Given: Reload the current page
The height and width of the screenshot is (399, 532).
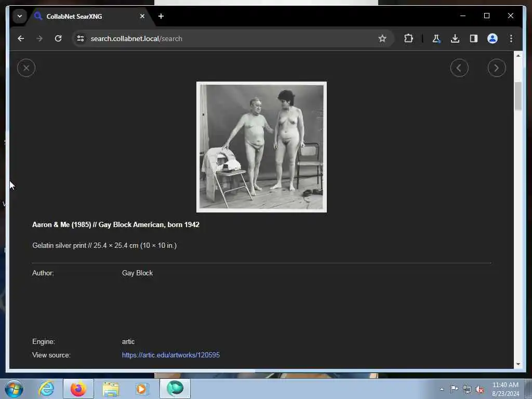Looking at the screenshot, I should [58, 38].
